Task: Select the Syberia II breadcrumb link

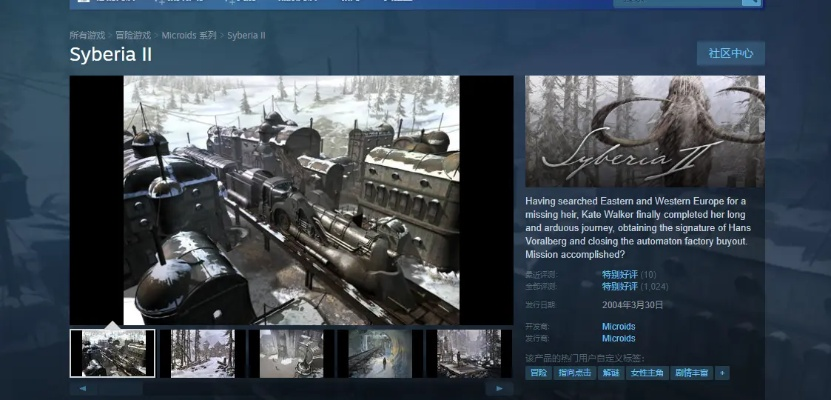Action: tap(246, 35)
